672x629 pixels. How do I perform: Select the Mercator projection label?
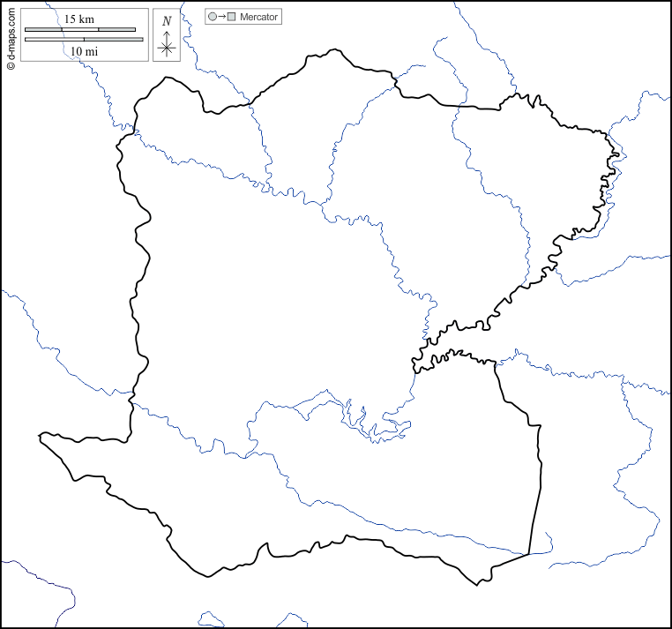(x=258, y=17)
